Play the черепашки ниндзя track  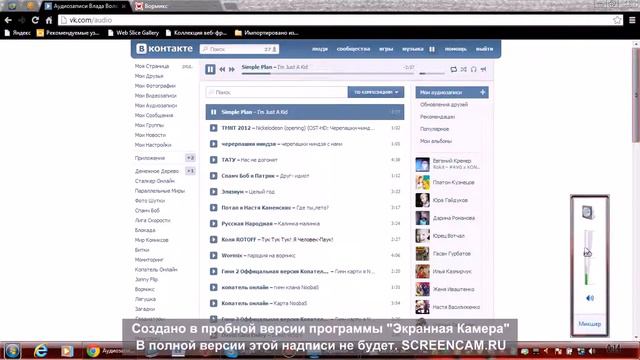pyautogui.click(x=213, y=144)
